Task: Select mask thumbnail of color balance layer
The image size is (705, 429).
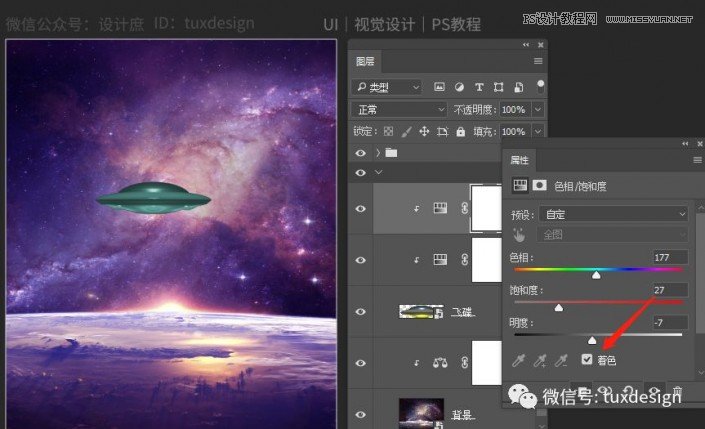Action: pyautogui.click(x=486, y=362)
